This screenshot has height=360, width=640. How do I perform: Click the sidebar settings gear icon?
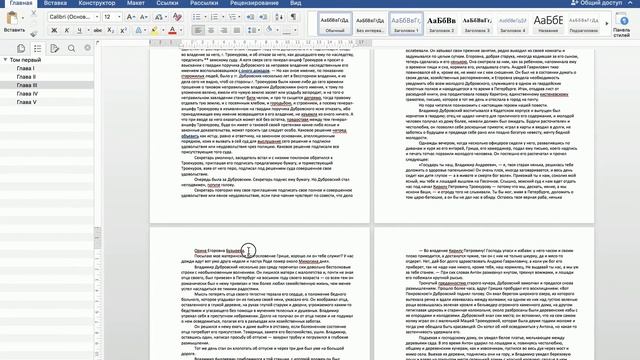pyautogui.click(x=87, y=48)
